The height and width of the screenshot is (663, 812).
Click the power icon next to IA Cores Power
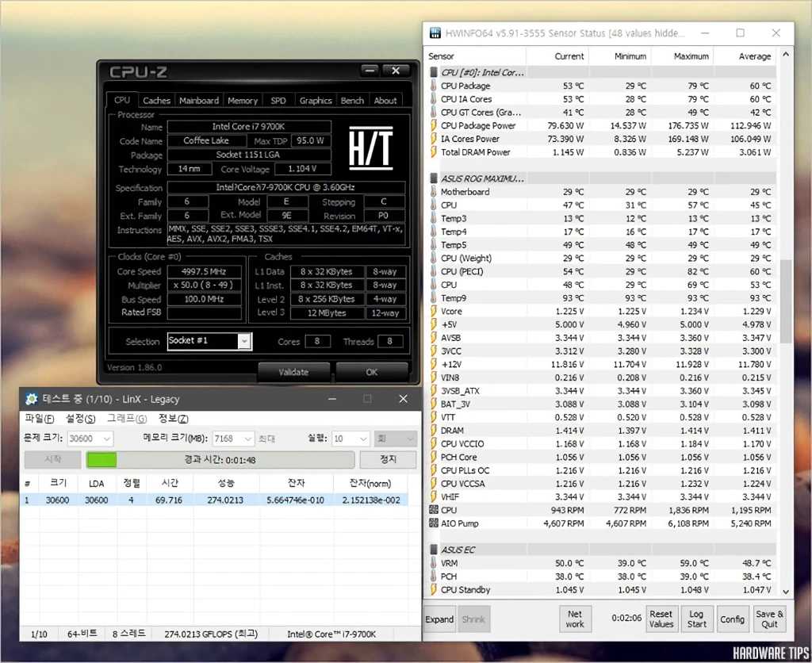(434, 139)
